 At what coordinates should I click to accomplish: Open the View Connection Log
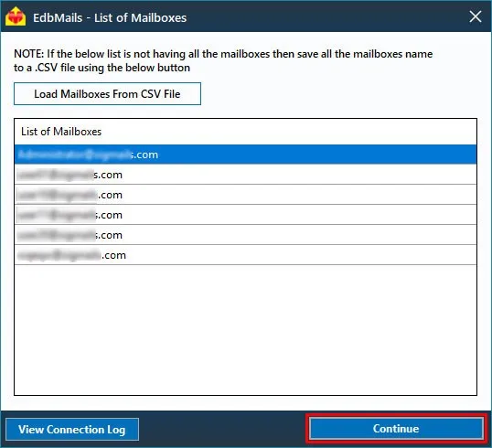point(72,429)
